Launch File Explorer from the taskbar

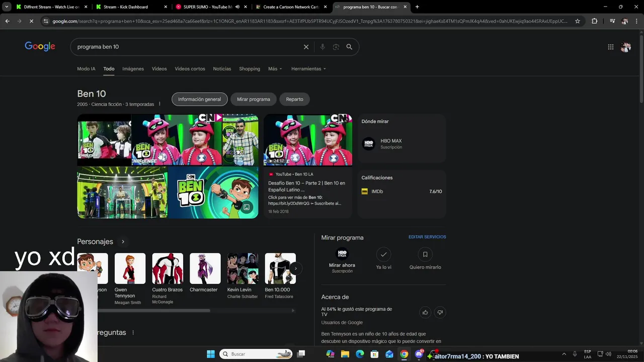[345, 354]
